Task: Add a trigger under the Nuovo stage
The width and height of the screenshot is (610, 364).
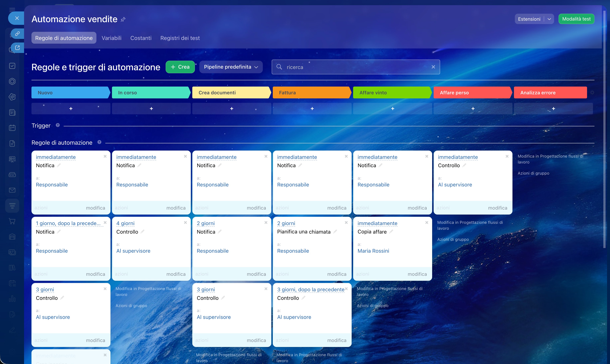Action: click(x=71, y=108)
